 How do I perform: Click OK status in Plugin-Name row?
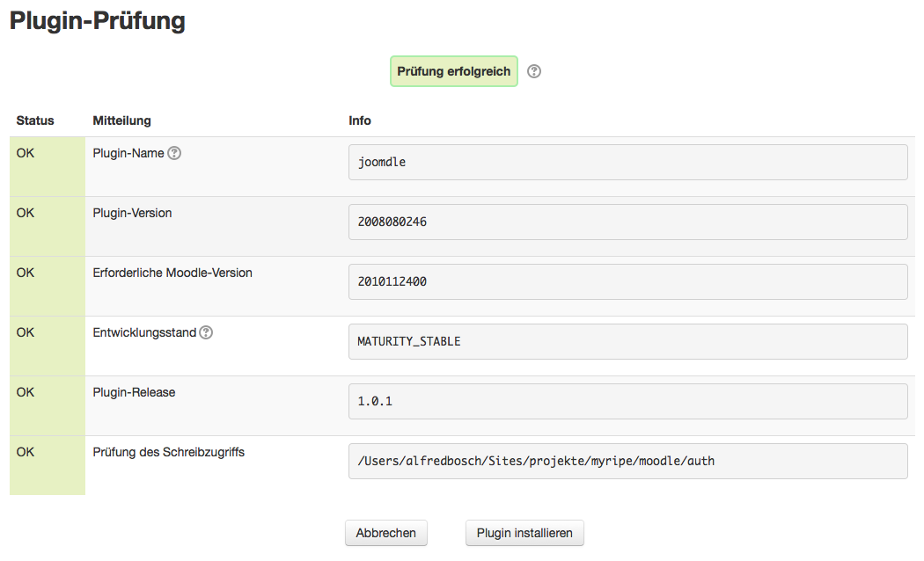pos(26,153)
